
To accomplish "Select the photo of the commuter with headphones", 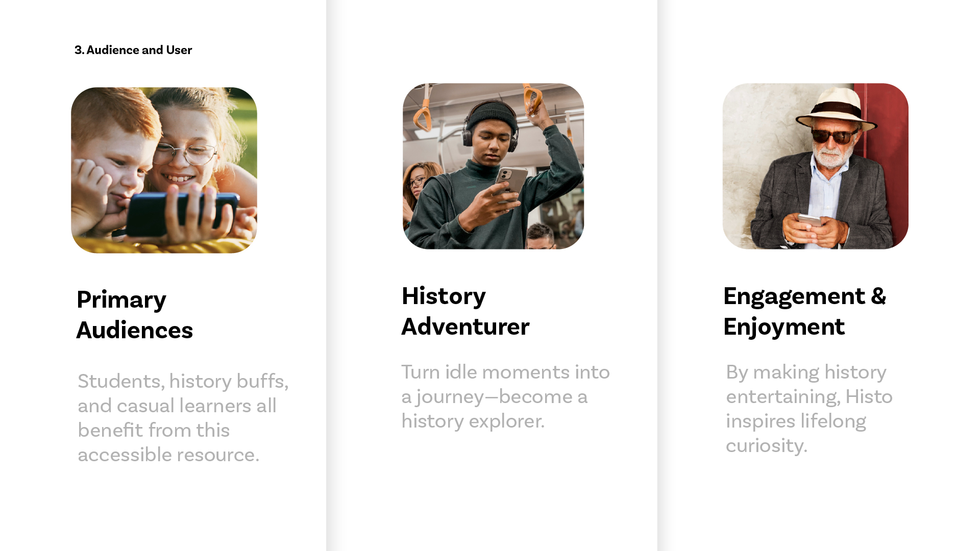I will pos(493,166).
